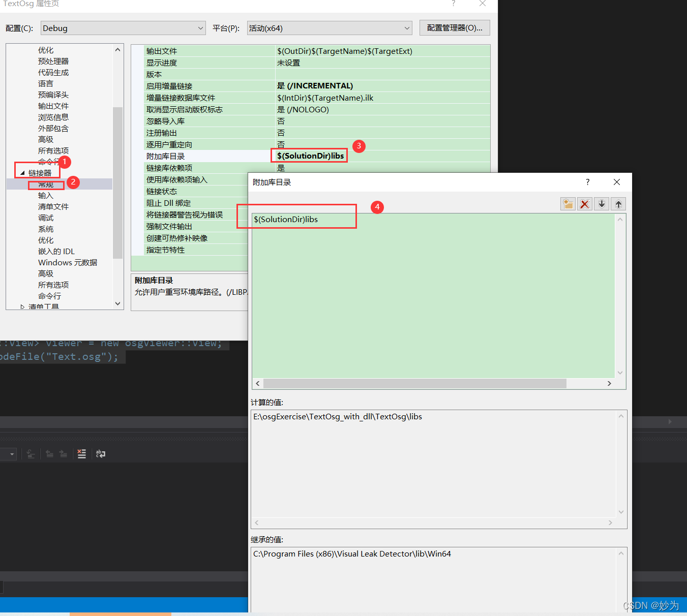Click the 注册输出 property row
Image resolution: width=687 pixels, height=616 pixels.
coord(317,133)
